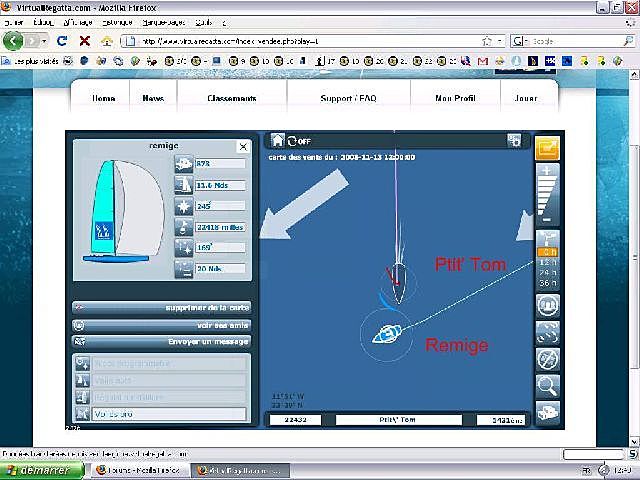The height and width of the screenshot is (480, 640).
Task: Click the 22418 milles distance value
Action: pyautogui.click(x=220, y=227)
